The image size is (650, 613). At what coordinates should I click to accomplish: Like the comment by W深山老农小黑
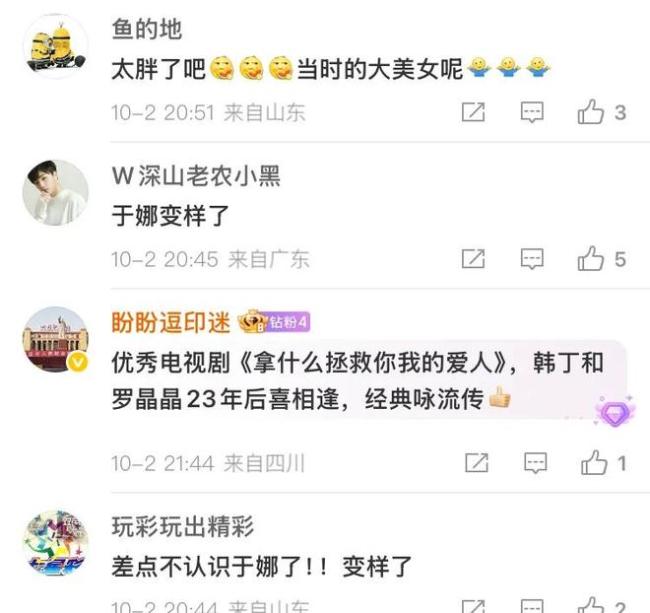tap(591, 259)
